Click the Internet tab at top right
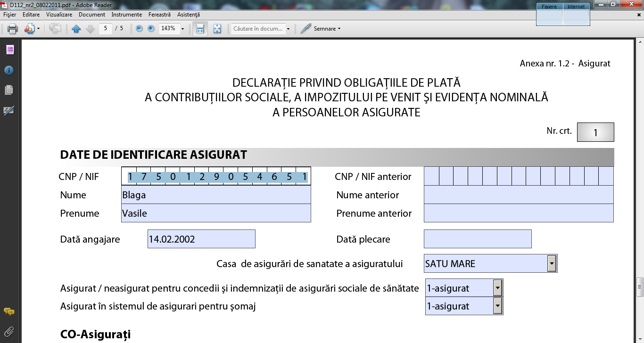644x343 pixels. [x=576, y=7]
